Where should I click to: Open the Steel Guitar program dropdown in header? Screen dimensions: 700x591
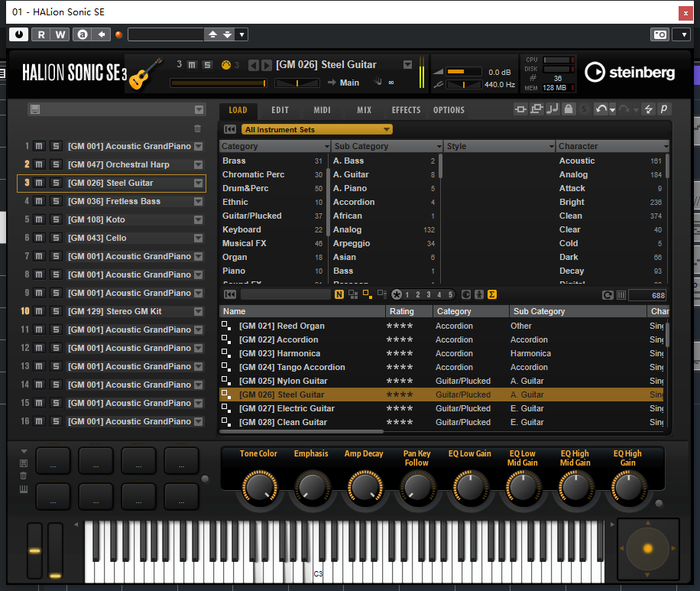(407, 65)
